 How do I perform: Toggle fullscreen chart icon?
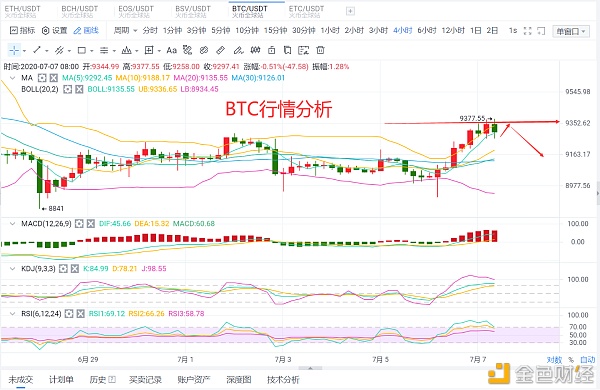pos(528,31)
